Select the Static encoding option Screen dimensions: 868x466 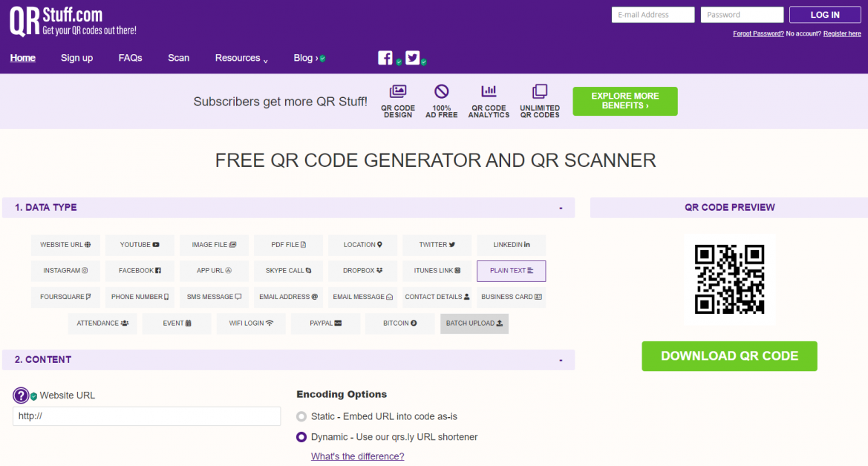click(x=302, y=417)
